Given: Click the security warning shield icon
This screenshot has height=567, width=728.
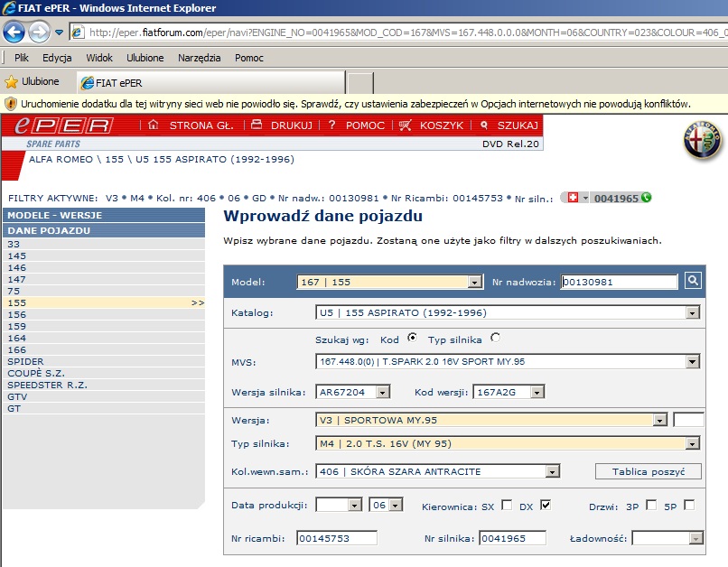Looking at the screenshot, I should [x=11, y=104].
